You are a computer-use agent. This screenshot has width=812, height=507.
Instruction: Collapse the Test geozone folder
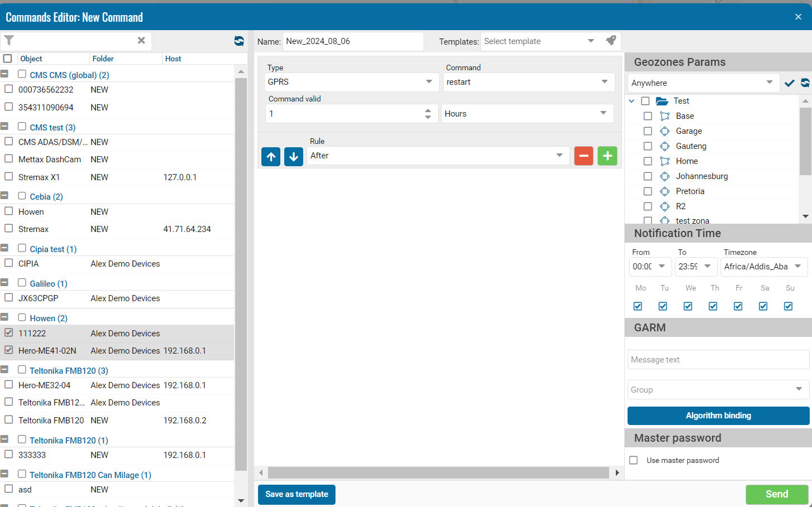click(631, 101)
